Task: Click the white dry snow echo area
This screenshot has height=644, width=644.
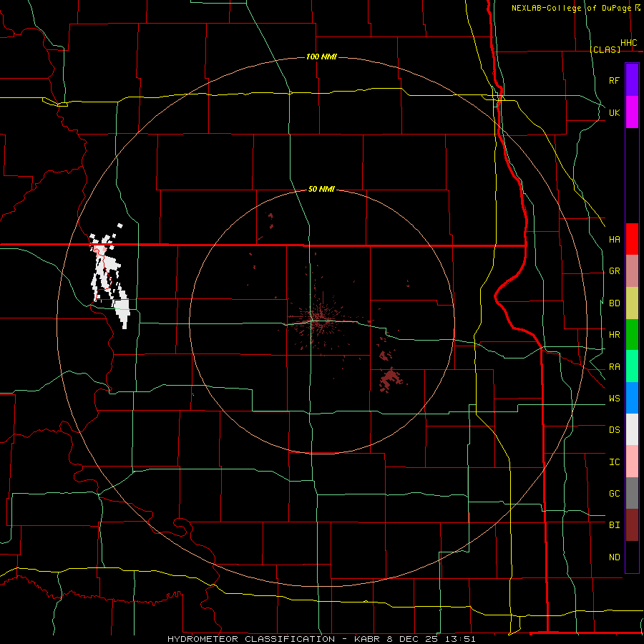Action: click(x=109, y=276)
